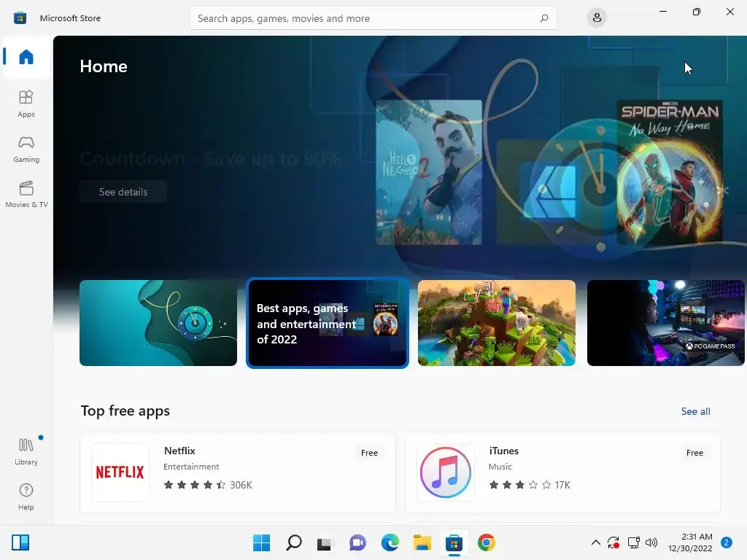Screen dimensions: 747x560
Task: Open the Gaming section
Action: (26, 149)
